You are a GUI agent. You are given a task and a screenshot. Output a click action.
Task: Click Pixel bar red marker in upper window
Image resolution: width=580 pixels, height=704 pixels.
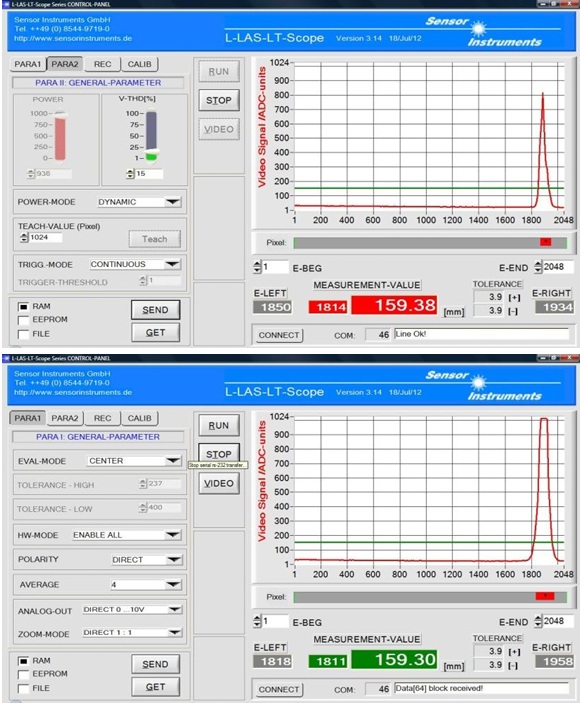click(545, 242)
